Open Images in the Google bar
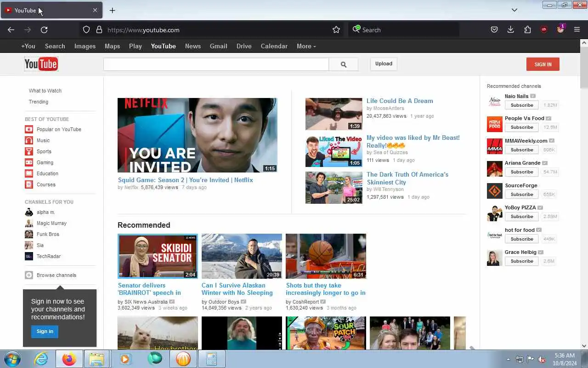Screen dimensions: 588x368 85,46
